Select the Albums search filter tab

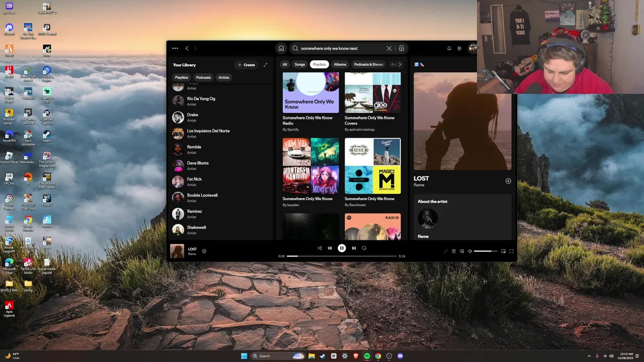point(340,64)
